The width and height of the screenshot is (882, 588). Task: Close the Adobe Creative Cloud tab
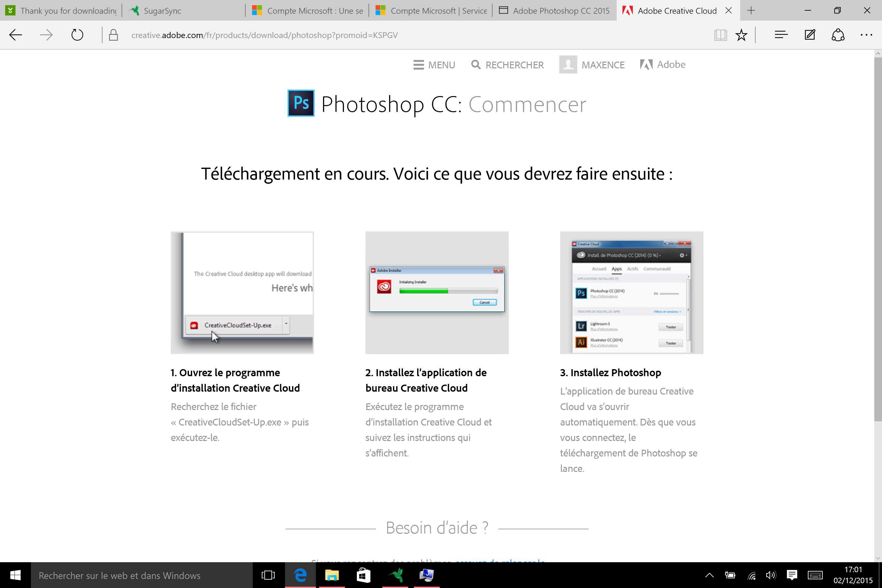729,11
